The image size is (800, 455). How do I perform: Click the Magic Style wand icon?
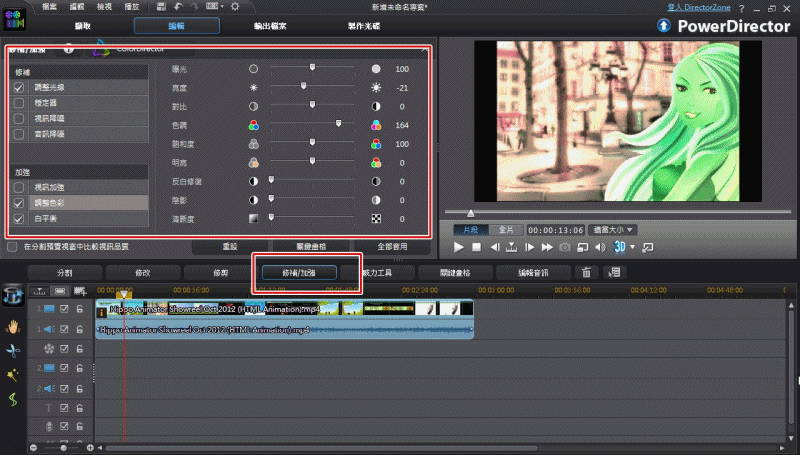point(13,375)
